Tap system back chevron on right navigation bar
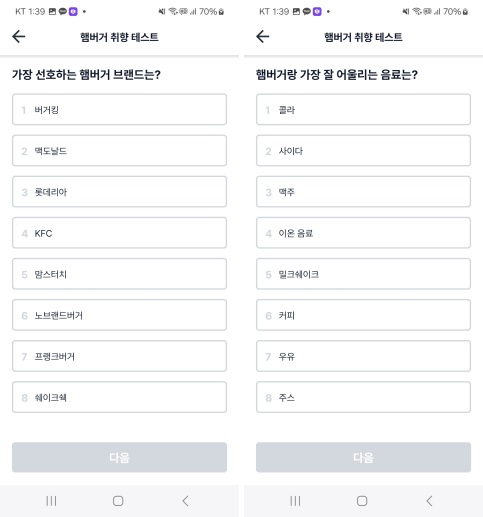This screenshot has height=517, width=483. 430,501
